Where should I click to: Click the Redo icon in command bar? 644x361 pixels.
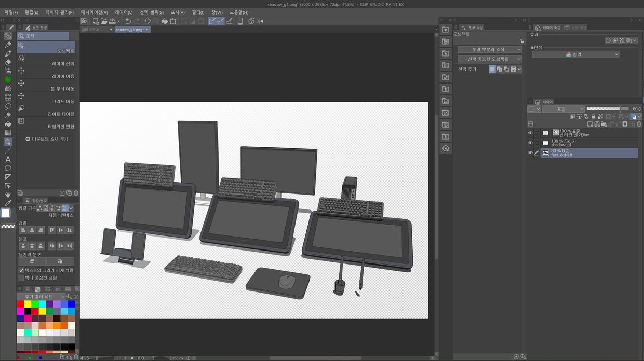[x=137, y=21]
